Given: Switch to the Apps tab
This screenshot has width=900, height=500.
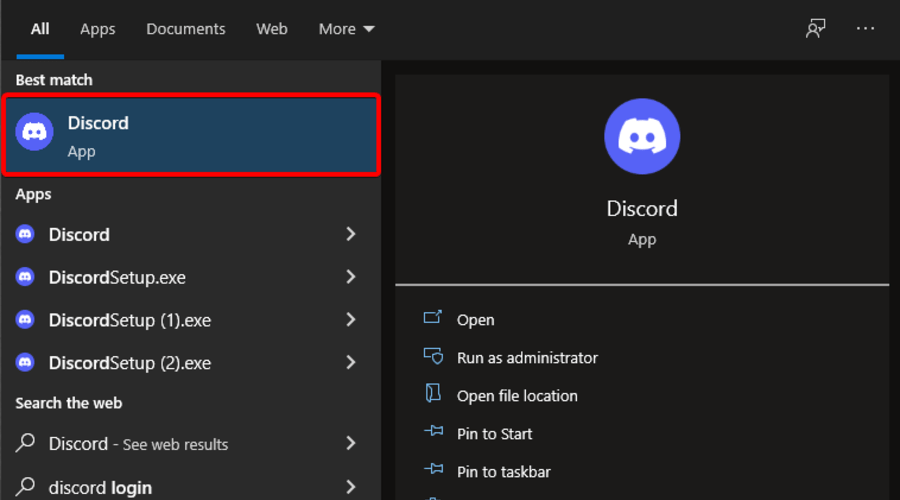Looking at the screenshot, I should point(98,29).
